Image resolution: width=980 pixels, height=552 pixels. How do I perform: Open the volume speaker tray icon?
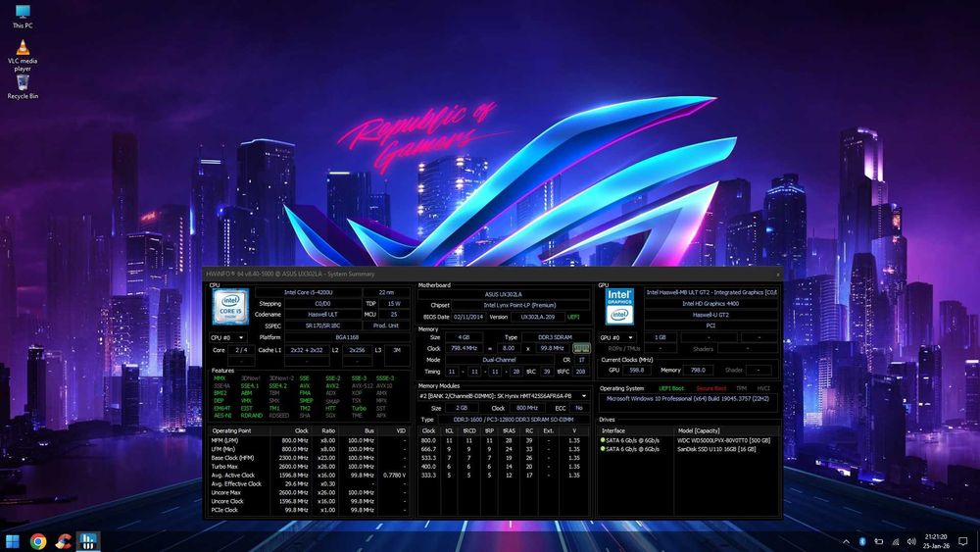pos(911,541)
